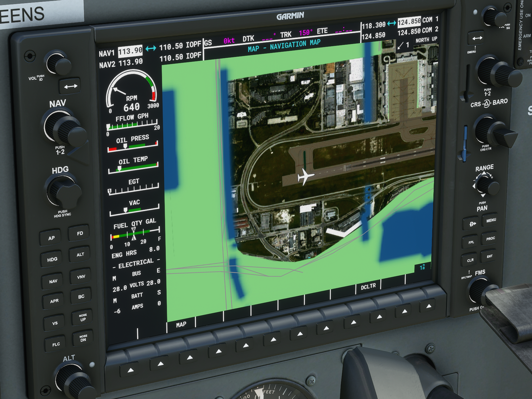
Task: Click the BATT AMPS -6 reading
Action: [117, 311]
